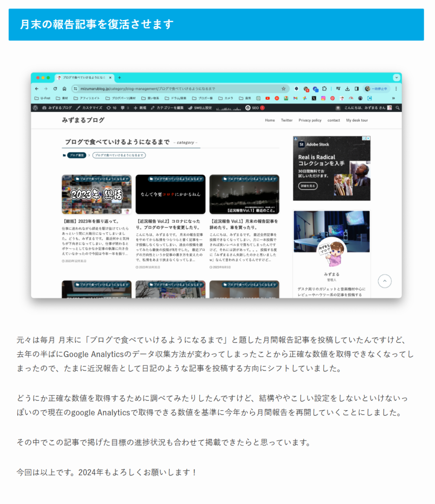The width and height of the screenshot is (435, 504).
Task: Open the YouTube bookmark icon
Action: click(x=268, y=98)
